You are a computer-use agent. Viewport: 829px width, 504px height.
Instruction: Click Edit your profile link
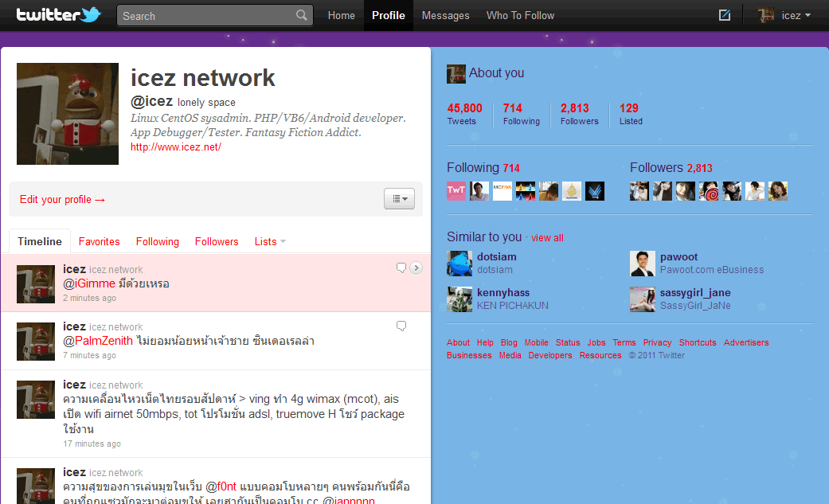62,199
